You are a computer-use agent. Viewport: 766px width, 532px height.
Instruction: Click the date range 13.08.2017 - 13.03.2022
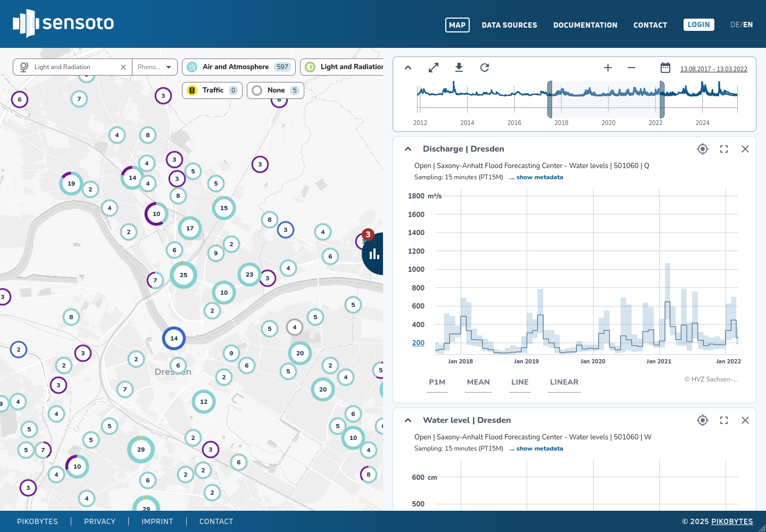[713, 69]
